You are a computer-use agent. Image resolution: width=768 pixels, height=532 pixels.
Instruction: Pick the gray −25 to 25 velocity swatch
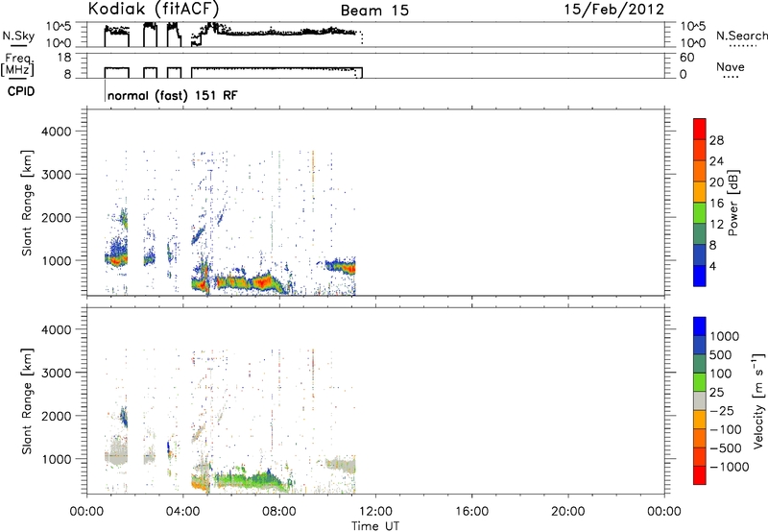point(700,401)
